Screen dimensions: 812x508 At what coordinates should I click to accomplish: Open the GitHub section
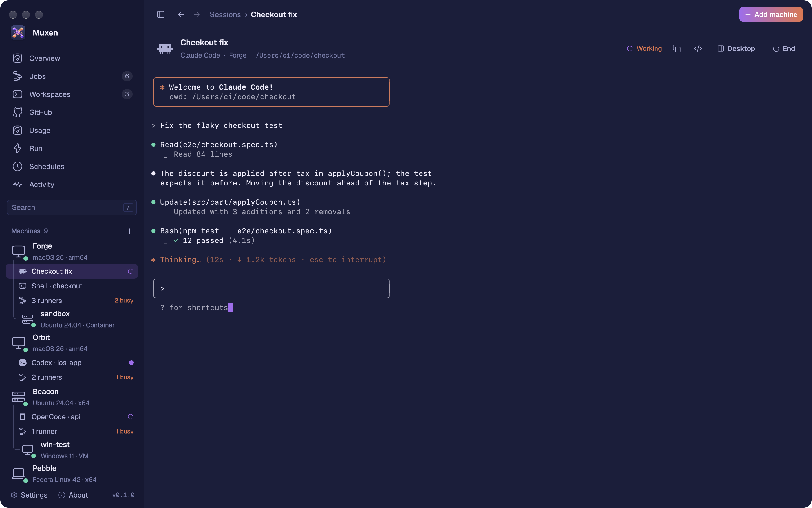(x=72, y=112)
